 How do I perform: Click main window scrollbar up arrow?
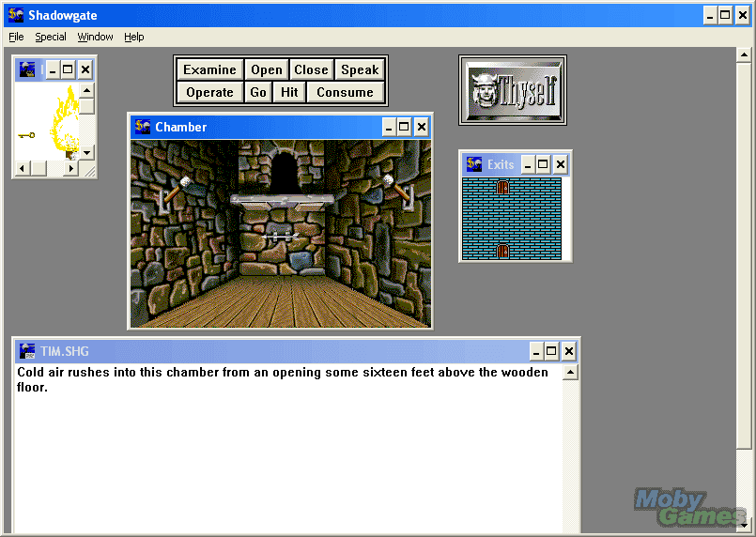pyautogui.click(x=744, y=55)
